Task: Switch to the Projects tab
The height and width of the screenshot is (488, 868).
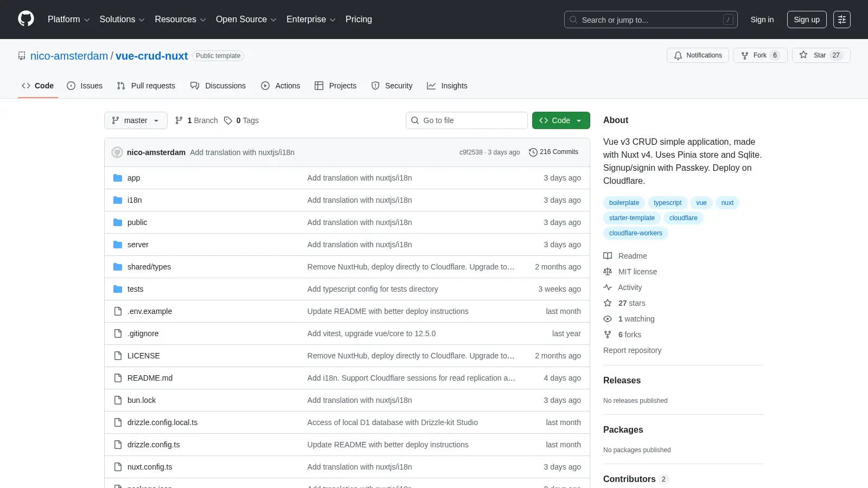Action: (x=336, y=86)
